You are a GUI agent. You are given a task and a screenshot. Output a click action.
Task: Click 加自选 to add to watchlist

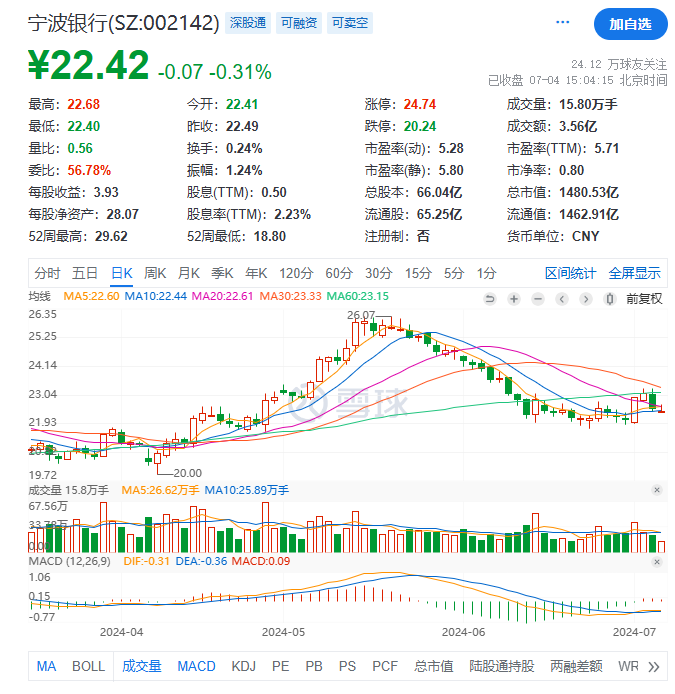(x=630, y=24)
